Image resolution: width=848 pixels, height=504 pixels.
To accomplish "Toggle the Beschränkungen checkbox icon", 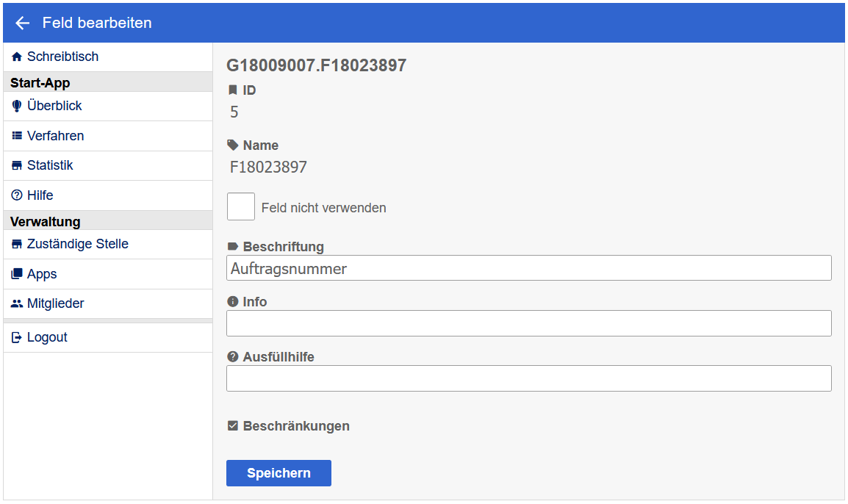I will pyautogui.click(x=233, y=426).
